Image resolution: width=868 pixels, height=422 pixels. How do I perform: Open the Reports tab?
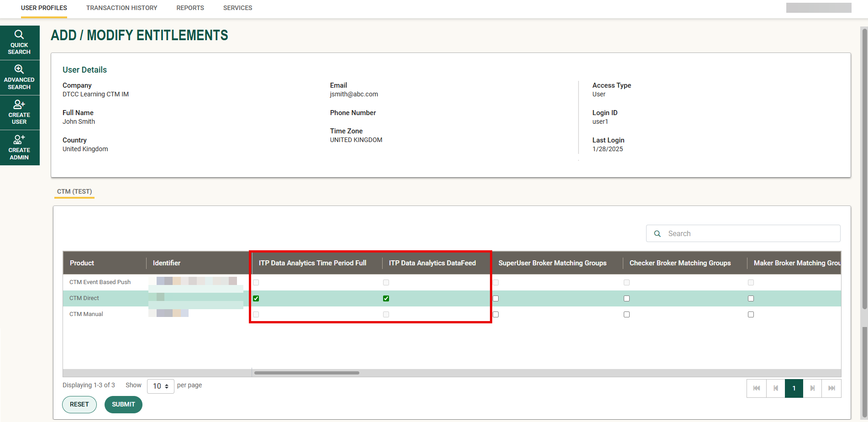(190, 8)
